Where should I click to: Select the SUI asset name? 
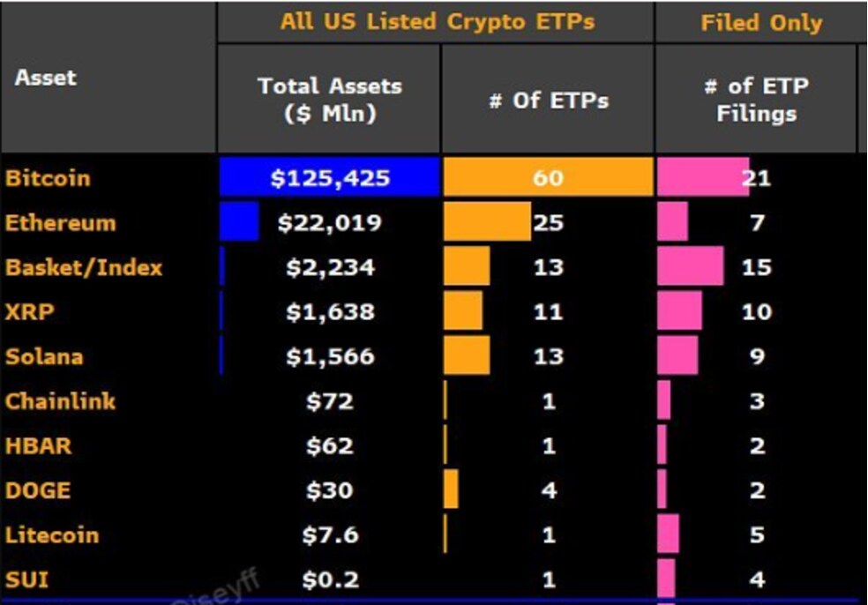(x=26, y=580)
